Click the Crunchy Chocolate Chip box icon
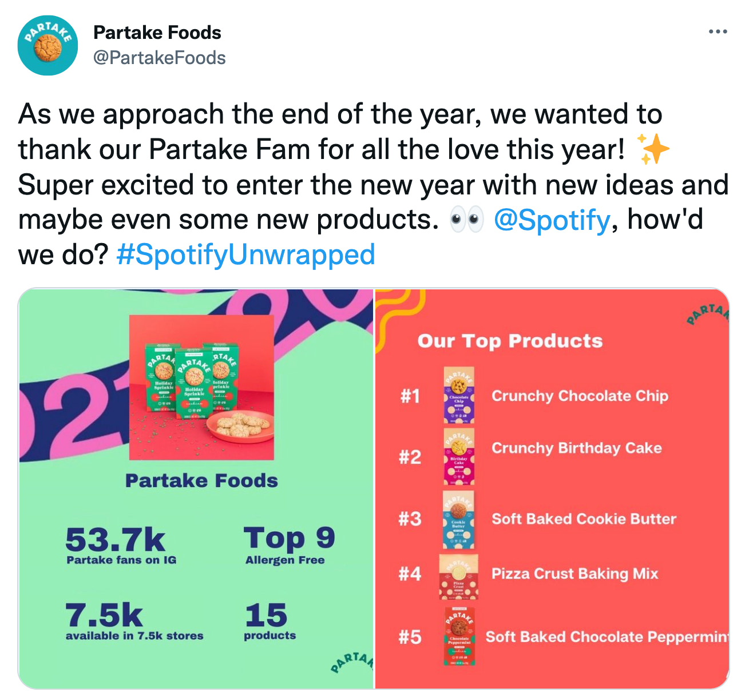Viewport: 745px width, 700px height. (x=459, y=395)
